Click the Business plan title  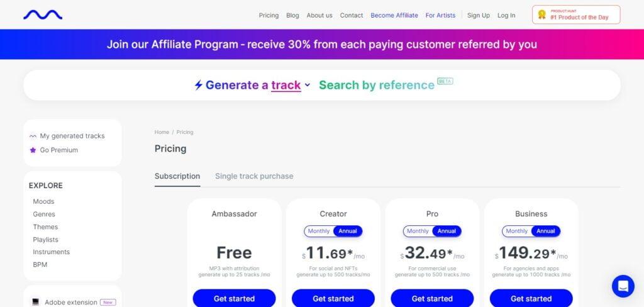(531, 214)
